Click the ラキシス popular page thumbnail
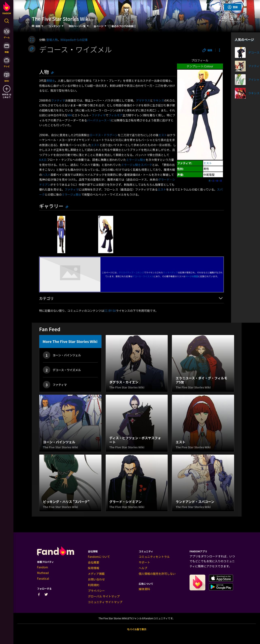260x644 pixels. pyautogui.click(x=240, y=93)
